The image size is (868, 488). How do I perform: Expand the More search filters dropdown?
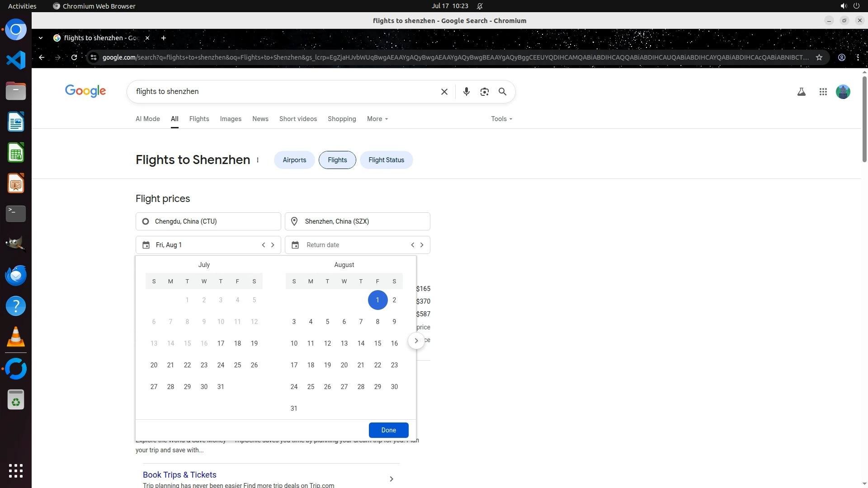[377, 119]
